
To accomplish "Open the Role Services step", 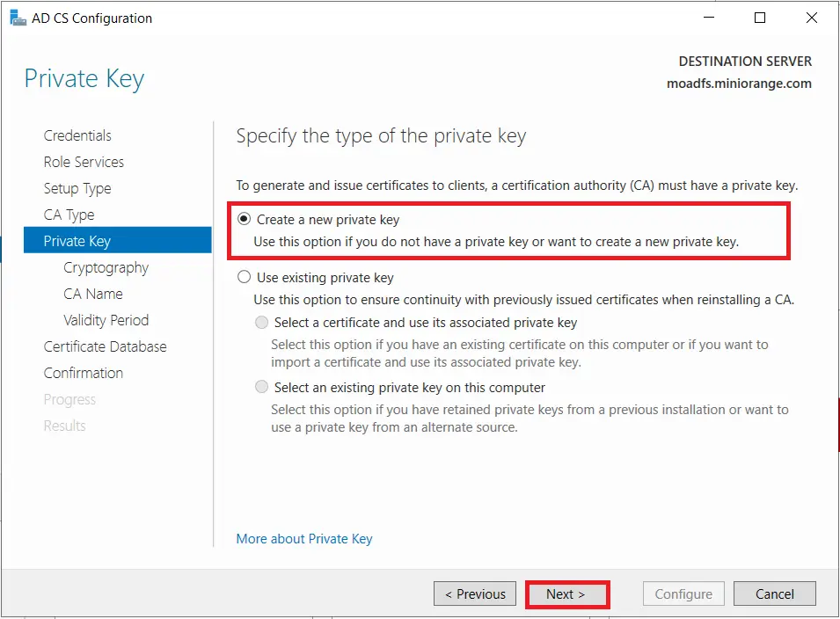I will pyautogui.click(x=83, y=162).
